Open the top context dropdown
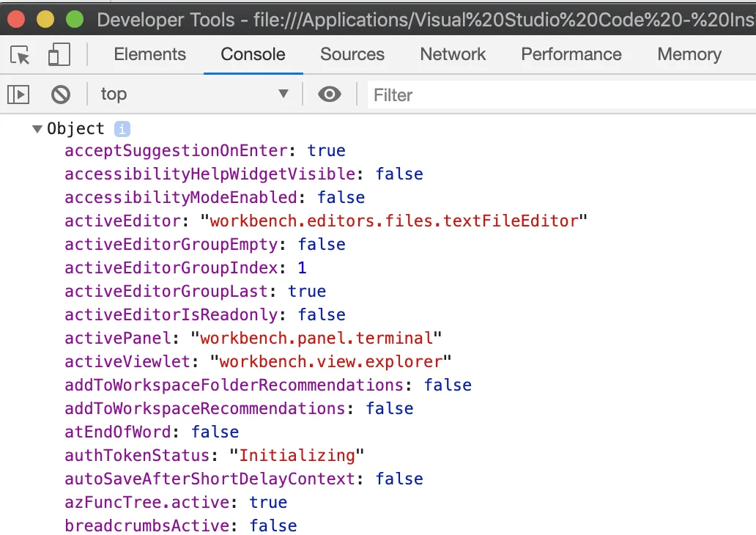 (194, 94)
